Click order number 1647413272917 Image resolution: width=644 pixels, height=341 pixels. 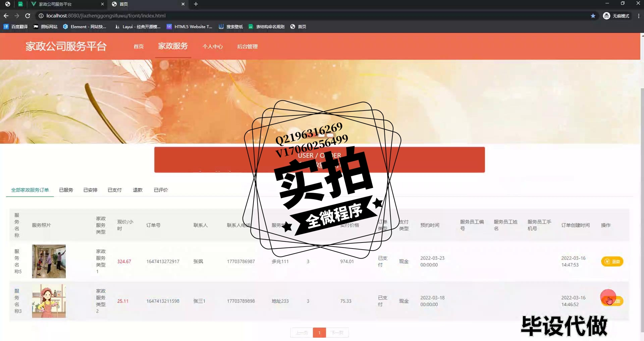[x=163, y=261]
